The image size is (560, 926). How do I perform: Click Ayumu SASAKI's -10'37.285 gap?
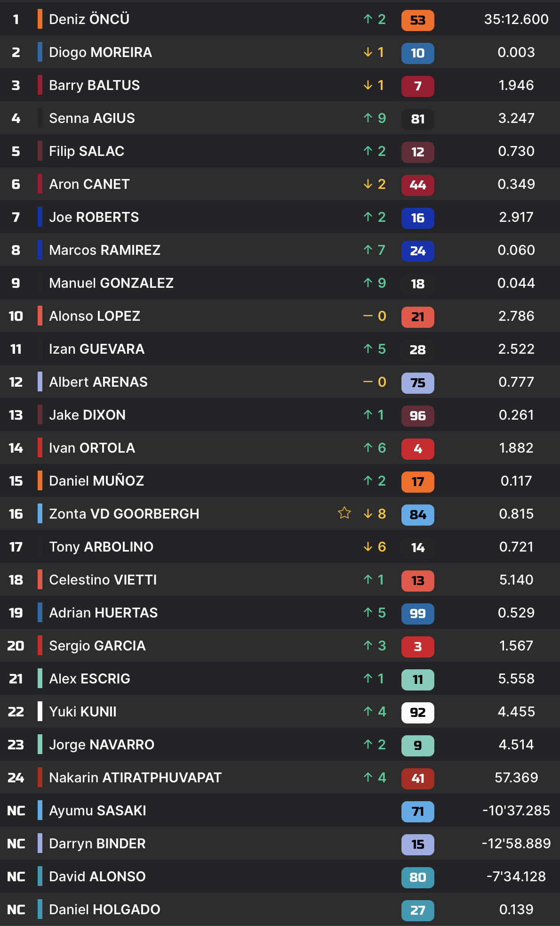click(516, 811)
